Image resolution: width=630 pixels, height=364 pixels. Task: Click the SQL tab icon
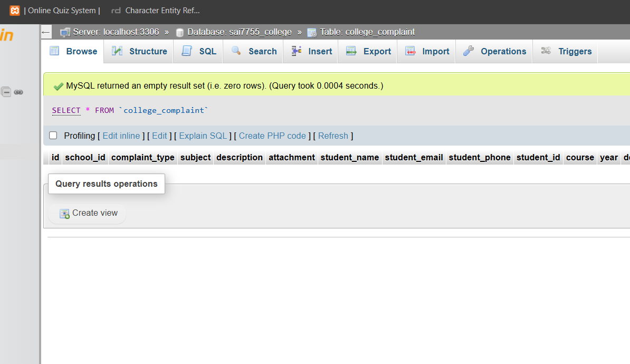186,51
